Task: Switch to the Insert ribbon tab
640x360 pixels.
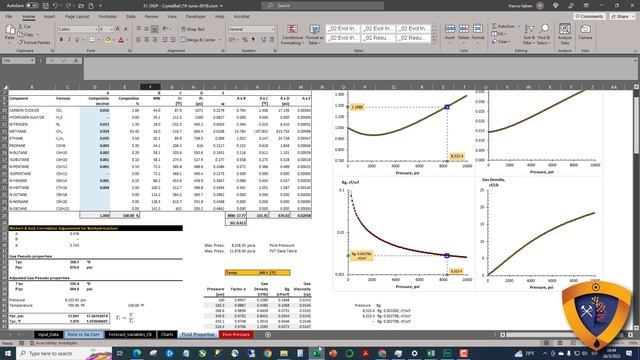Action: click(49, 16)
